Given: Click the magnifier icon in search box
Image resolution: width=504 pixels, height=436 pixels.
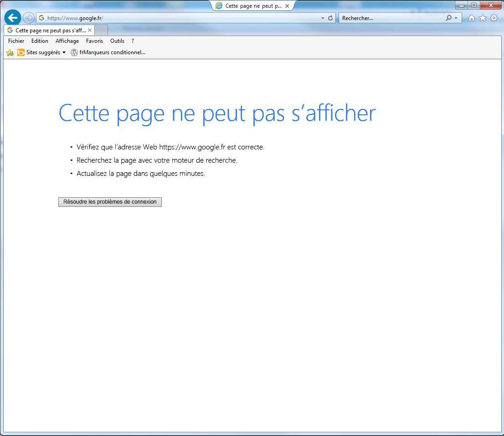Looking at the screenshot, I should click(x=449, y=18).
